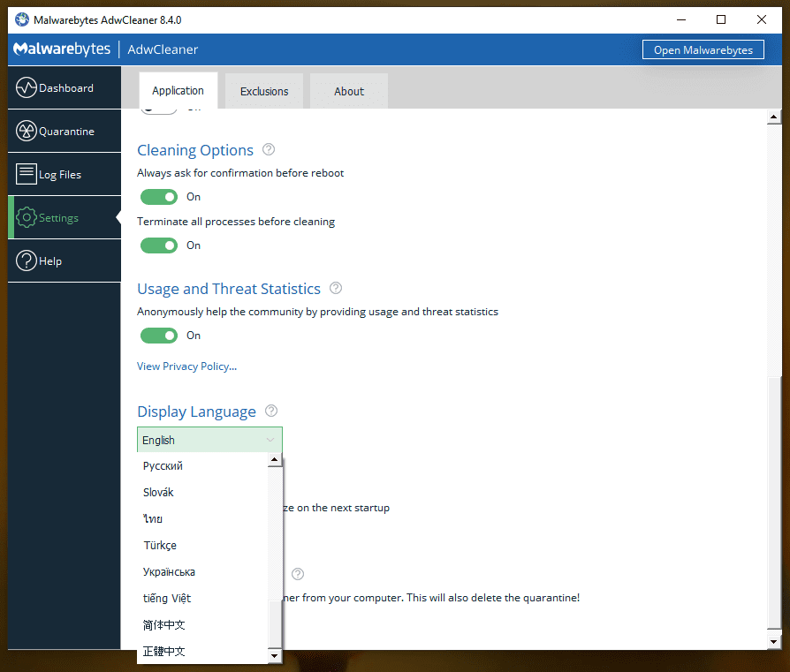The image size is (790, 672).
Task: Show help for Cleaning Options
Action: (269, 149)
